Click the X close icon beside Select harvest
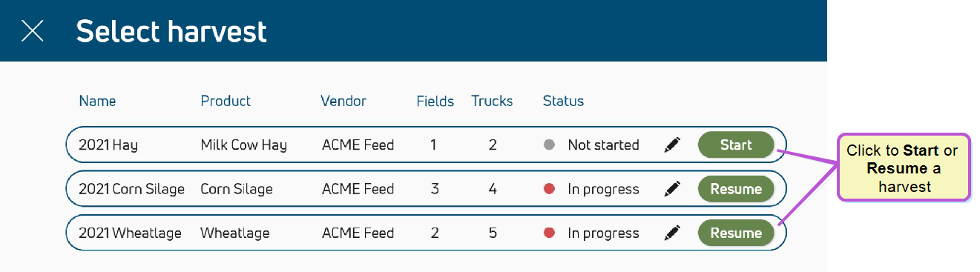980x272 pixels. click(32, 31)
